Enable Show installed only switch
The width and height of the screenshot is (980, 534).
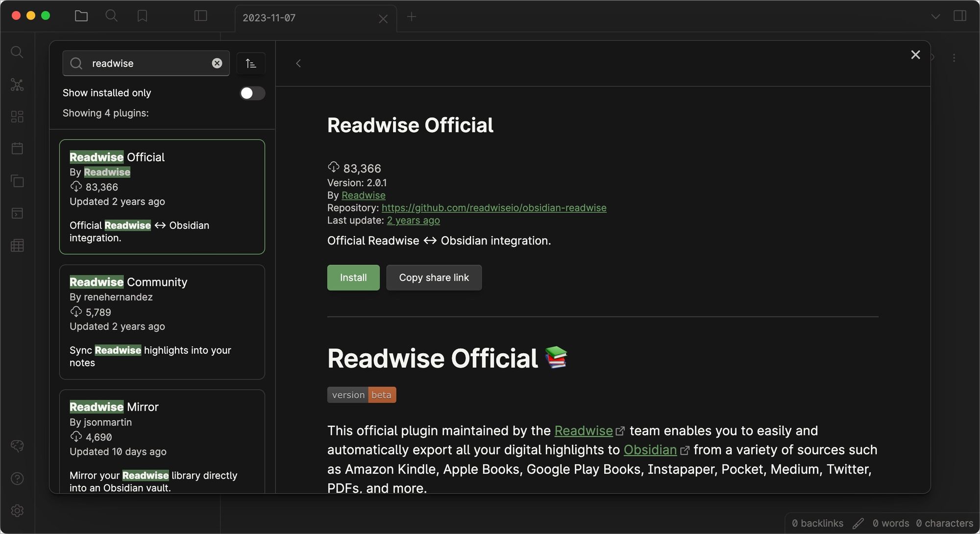pyautogui.click(x=252, y=93)
